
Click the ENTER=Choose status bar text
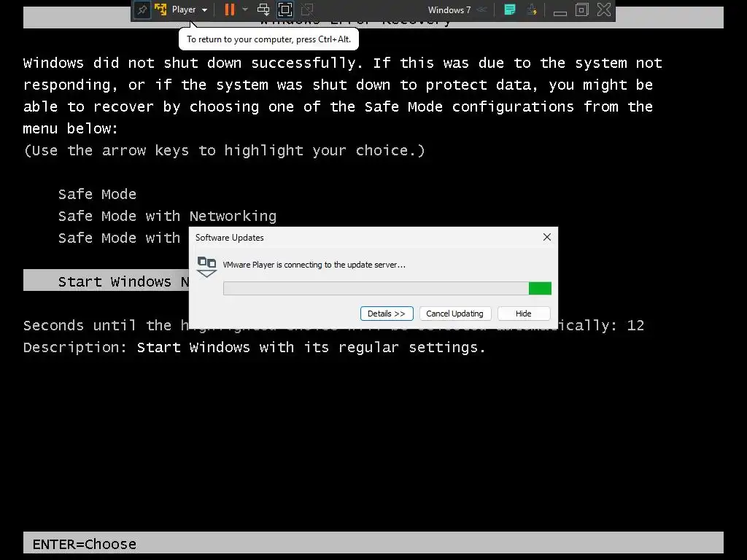85,544
